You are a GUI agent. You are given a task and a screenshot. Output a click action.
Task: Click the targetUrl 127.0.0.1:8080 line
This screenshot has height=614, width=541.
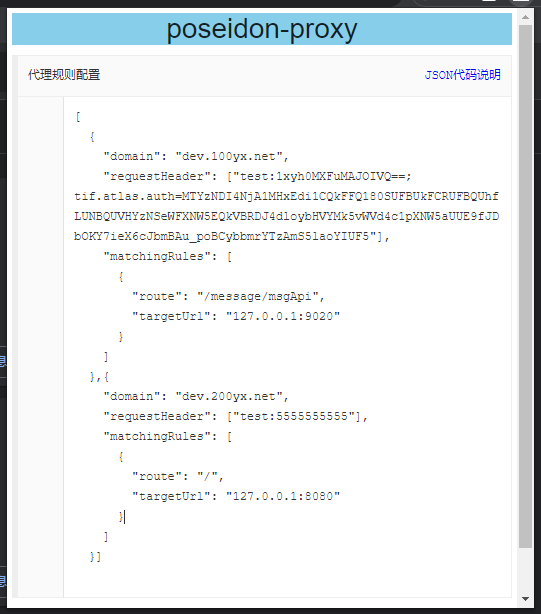tap(236, 497)
